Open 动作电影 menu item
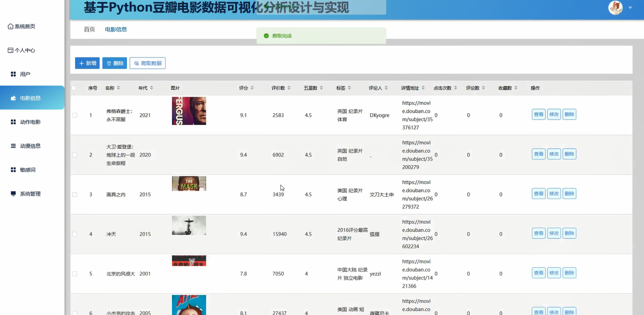This screenshot has width=644, height=315. click(32, 122)
